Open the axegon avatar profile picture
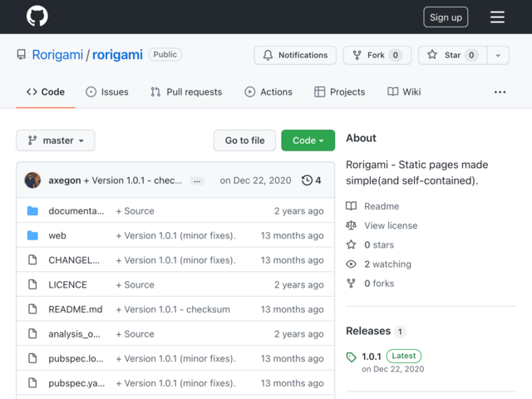Screen dimensions: 532x399 pyautogui.click(x=32, y=180)
